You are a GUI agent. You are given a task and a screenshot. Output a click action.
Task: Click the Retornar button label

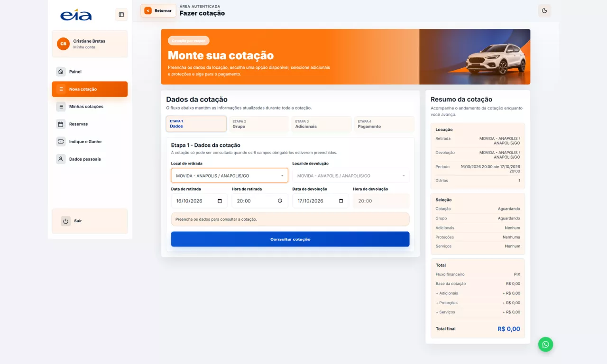[163, 10]
